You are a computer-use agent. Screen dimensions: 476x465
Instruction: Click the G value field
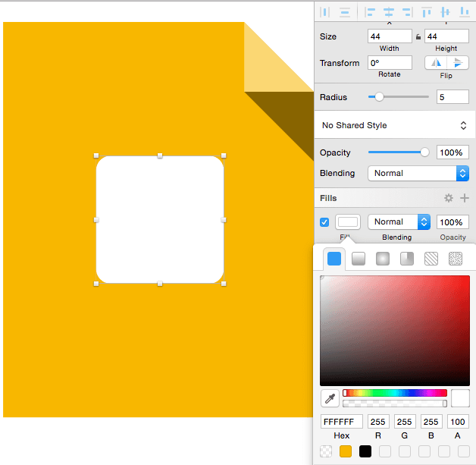(x=404, y=422)
